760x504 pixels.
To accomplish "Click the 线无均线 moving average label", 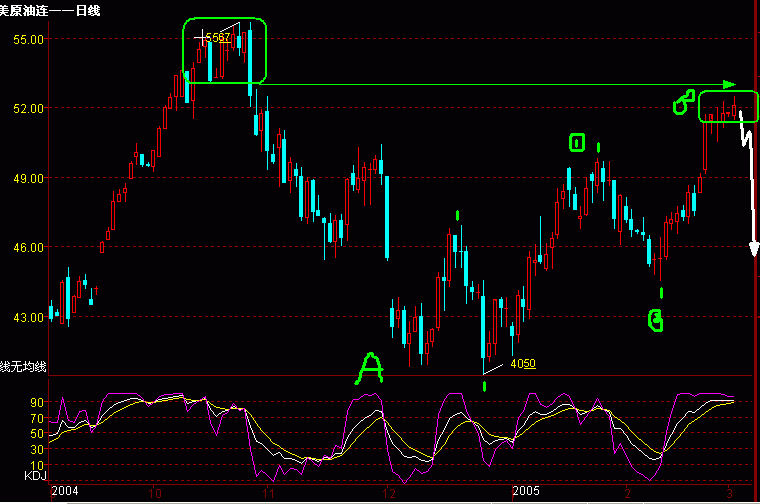I will click(23, 367).
